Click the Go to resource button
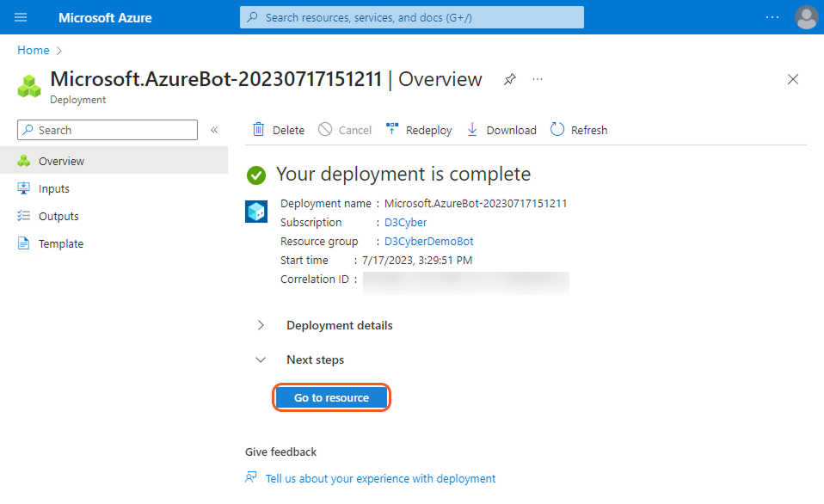This screenshot has width=824, height=504. pyautogui.click(x=331, y=397)
